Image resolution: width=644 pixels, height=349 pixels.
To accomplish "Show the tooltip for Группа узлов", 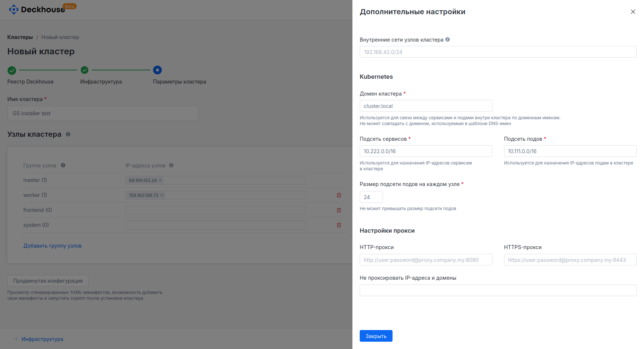I will 63,165.
